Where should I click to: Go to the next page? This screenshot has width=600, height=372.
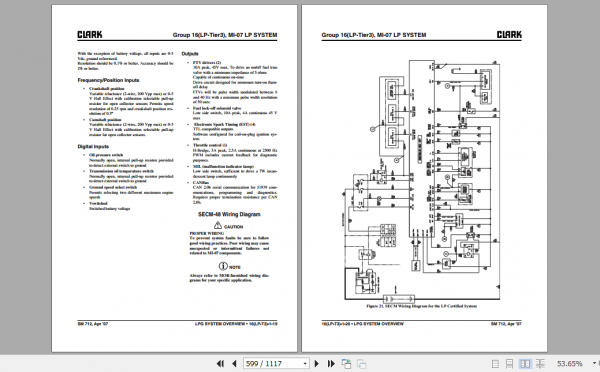(316, 363)
